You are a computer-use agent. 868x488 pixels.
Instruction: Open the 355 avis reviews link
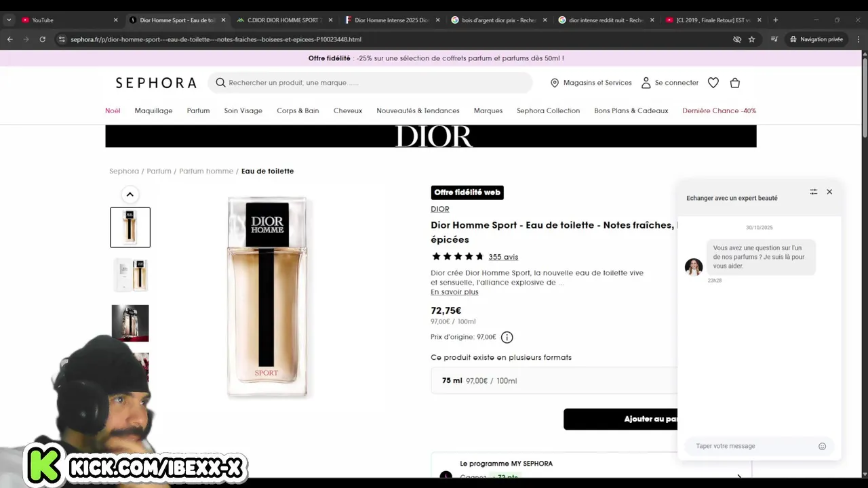click(x=503, y=257)
